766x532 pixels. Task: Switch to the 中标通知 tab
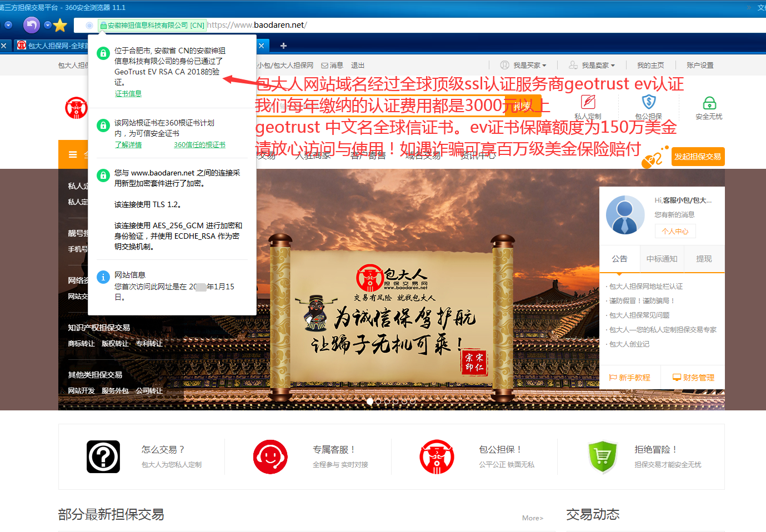coord(662,259)
